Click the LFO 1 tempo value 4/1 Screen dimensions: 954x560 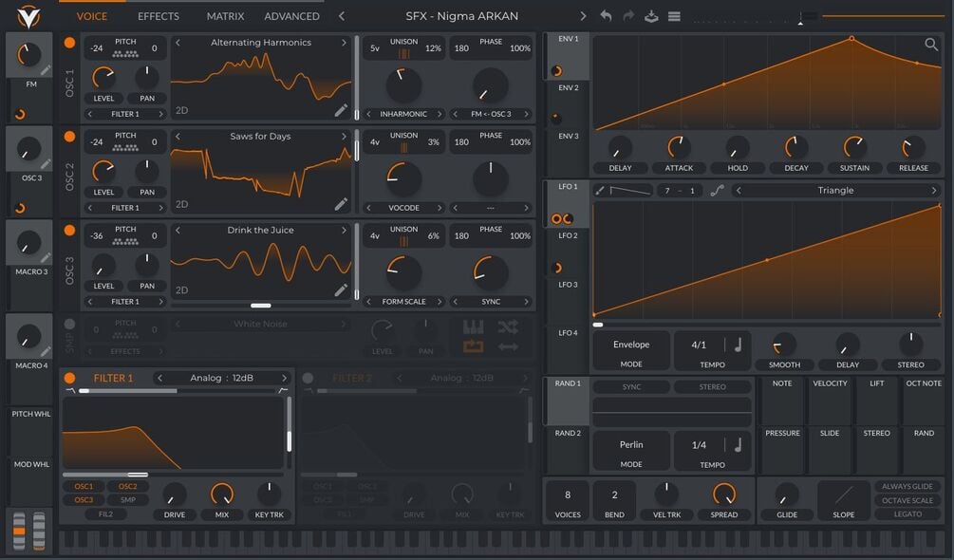699,345
